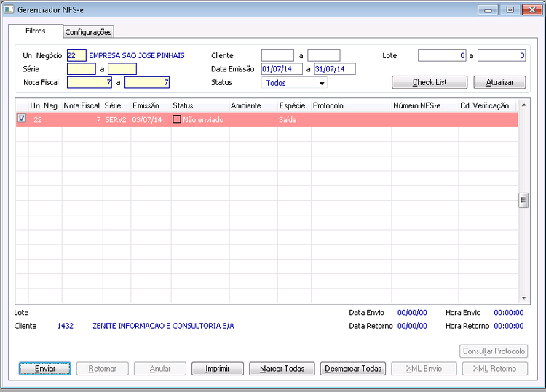Minimize the Gerenciador NFS-e window
The image size is (546, 392).
tap(488, 10)
